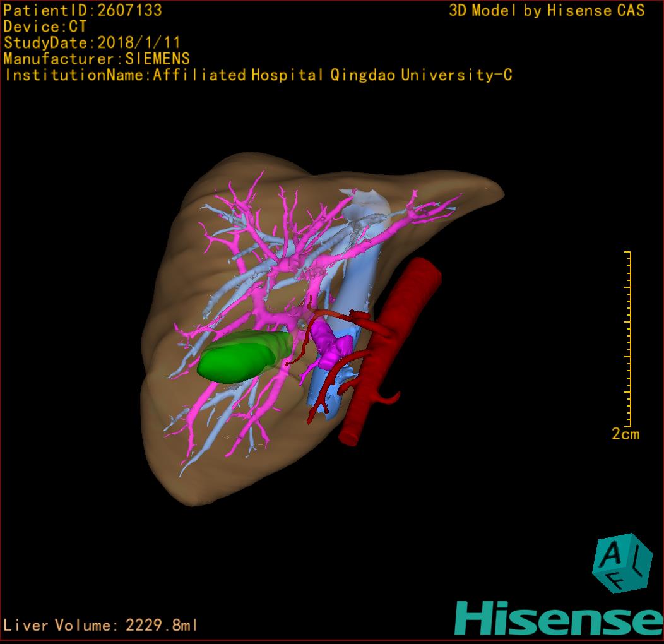Click the InstitutionName overlay text
The height and width of the screenshot is (644, 664).
(258, 75)
